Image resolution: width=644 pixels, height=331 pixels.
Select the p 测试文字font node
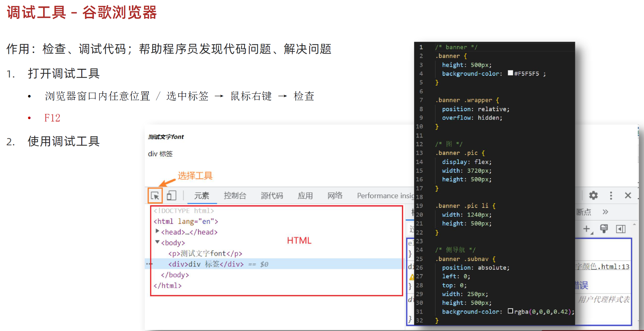[x=205, y=253]
